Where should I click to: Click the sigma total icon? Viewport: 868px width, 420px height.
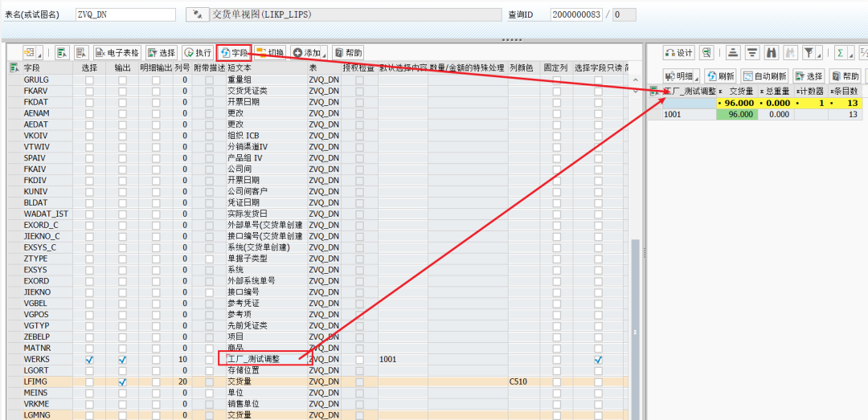tap(841, 53)
